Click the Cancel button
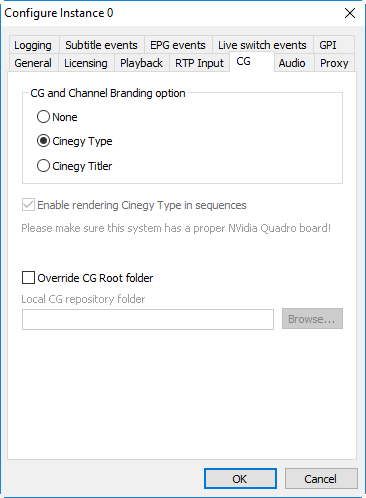The height and width of the screenshot is (498, 366). point(321,479)
